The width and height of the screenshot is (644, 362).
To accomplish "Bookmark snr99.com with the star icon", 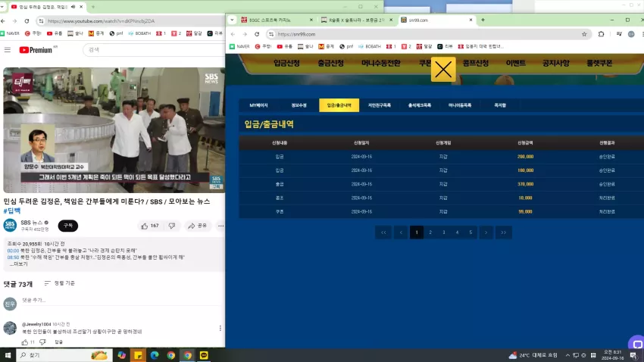I will pos(584,34).
